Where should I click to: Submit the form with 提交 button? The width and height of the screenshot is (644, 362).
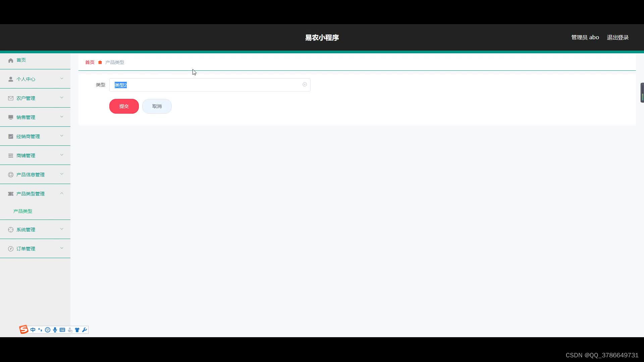coord(124,106)
